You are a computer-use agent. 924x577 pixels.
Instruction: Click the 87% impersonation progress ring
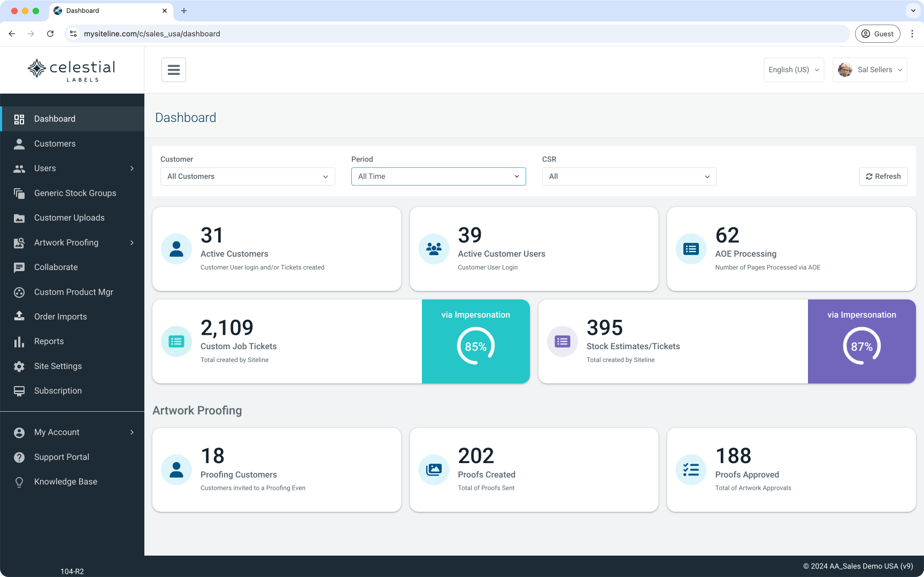click(862, 346)
